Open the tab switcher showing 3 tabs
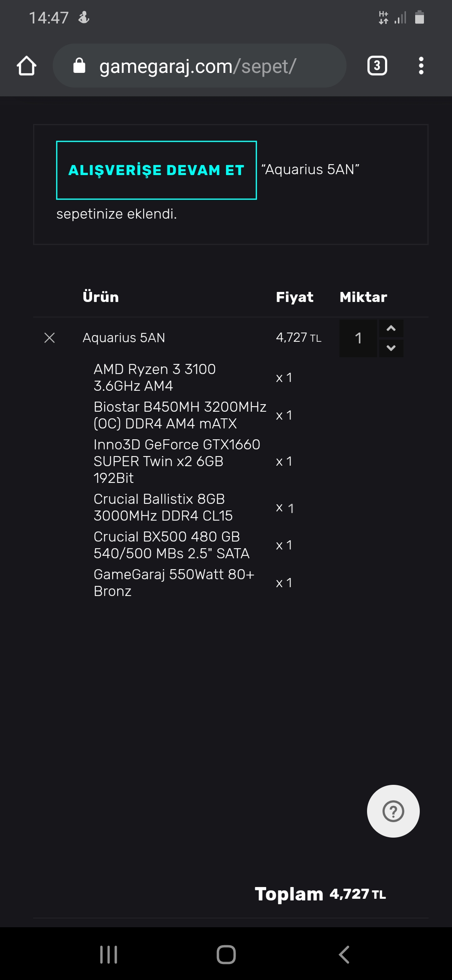This screenshot has width=452, height=980. (377, 66)
